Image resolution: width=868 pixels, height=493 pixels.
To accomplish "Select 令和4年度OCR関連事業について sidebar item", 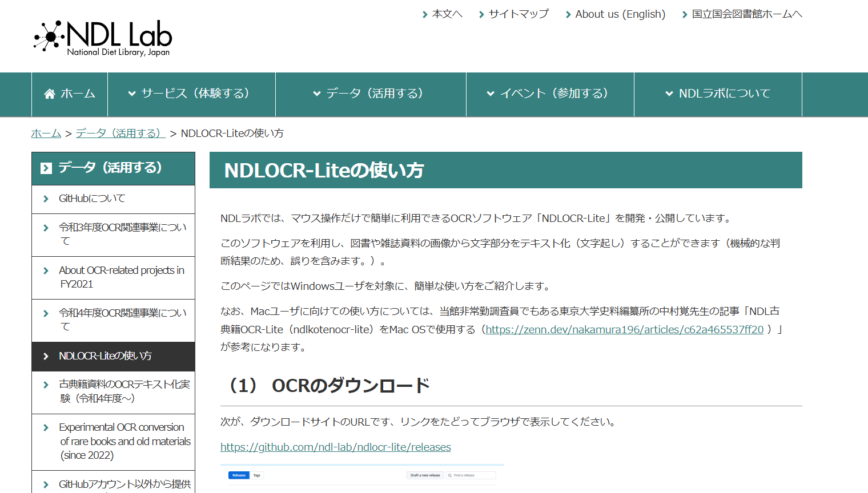I will [x=113, y=321].
